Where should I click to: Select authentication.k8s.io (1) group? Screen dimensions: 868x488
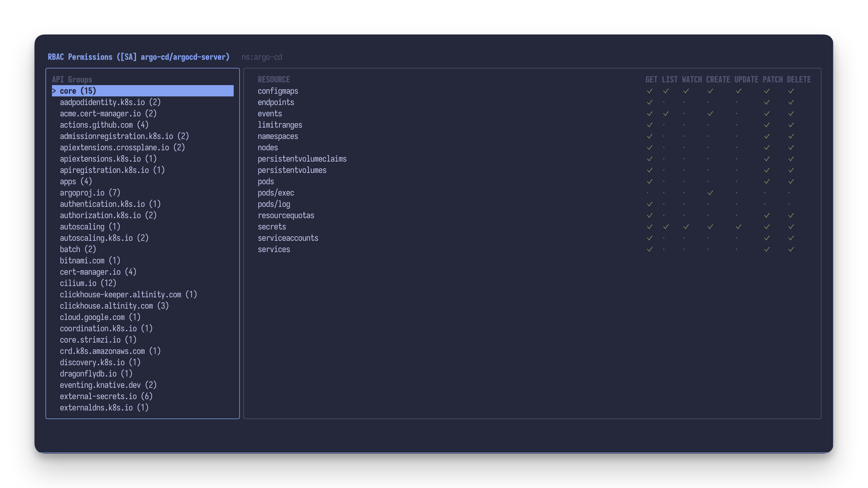tap(110, 204)
